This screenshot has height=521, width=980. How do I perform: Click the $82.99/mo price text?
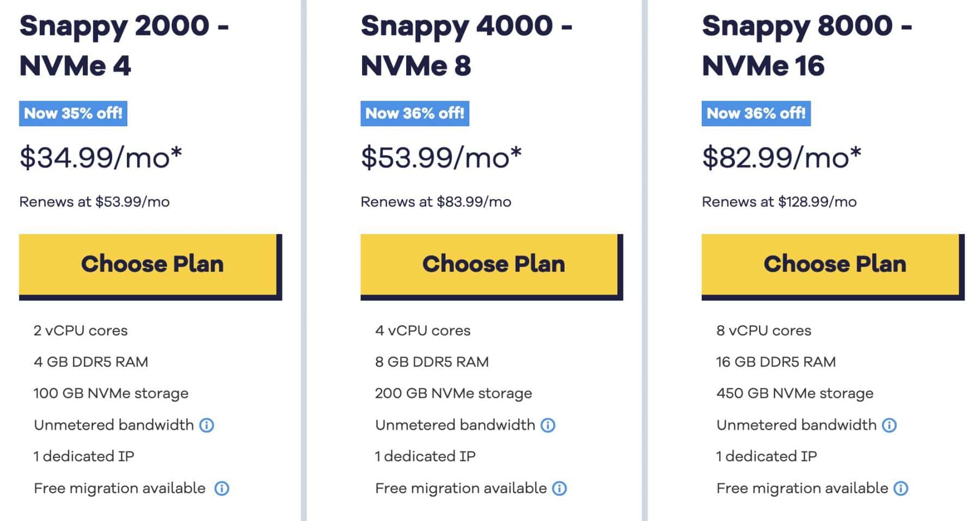click(782, 158)
